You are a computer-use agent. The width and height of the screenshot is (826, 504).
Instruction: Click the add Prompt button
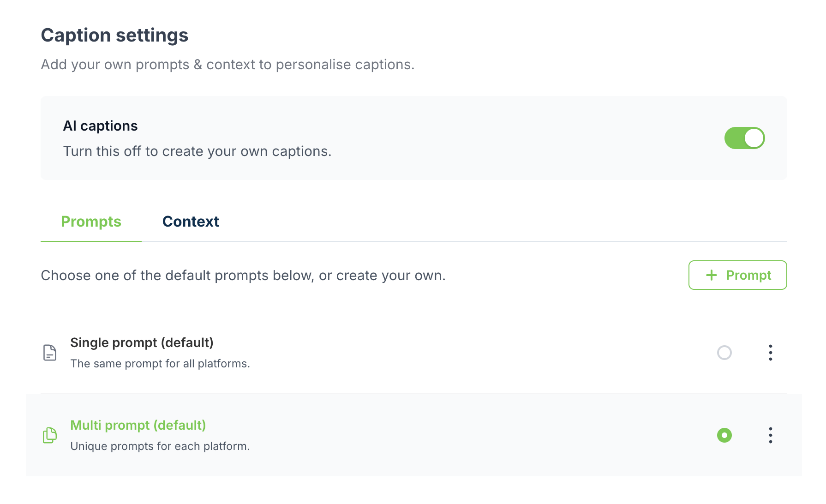(x=737, y=275)
